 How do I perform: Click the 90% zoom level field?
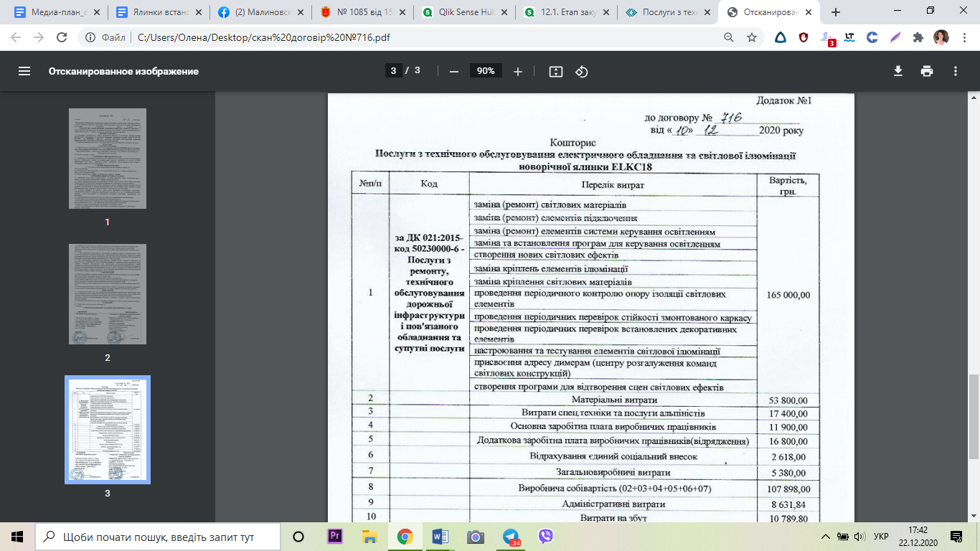click(486, 71)
